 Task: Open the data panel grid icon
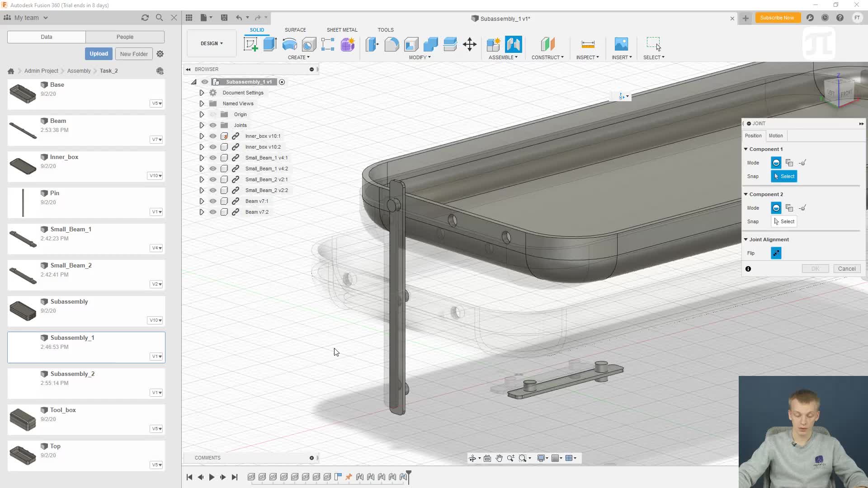189,18
